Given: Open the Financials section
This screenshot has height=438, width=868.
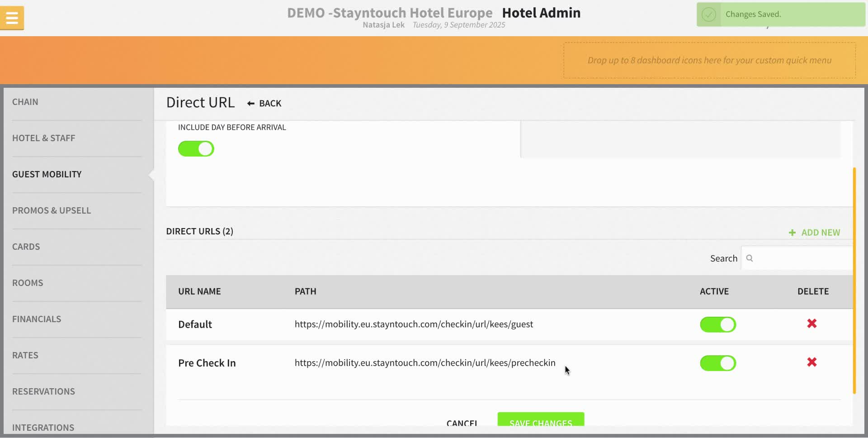Looking at the screenshot, I should 37,319.
